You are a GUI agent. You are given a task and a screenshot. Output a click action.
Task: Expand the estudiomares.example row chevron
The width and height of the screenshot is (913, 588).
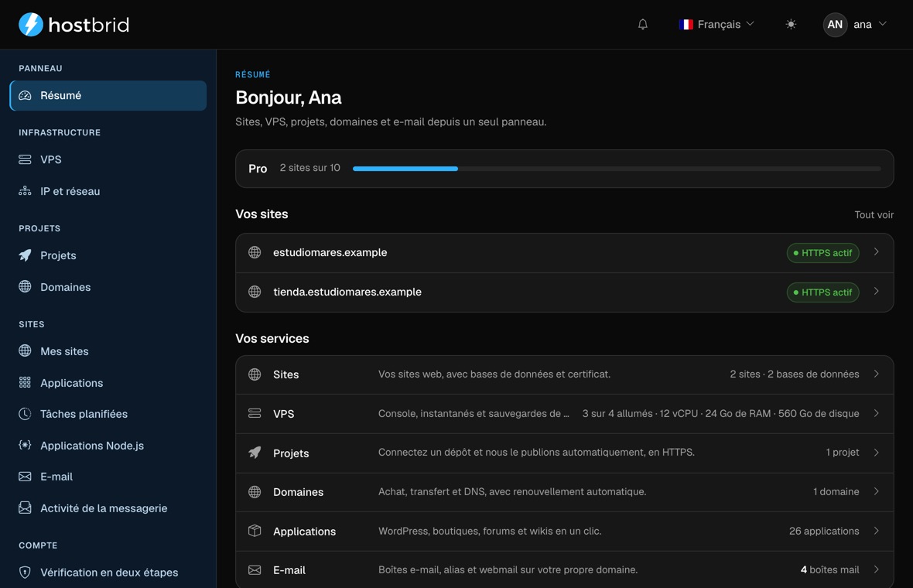877,252
